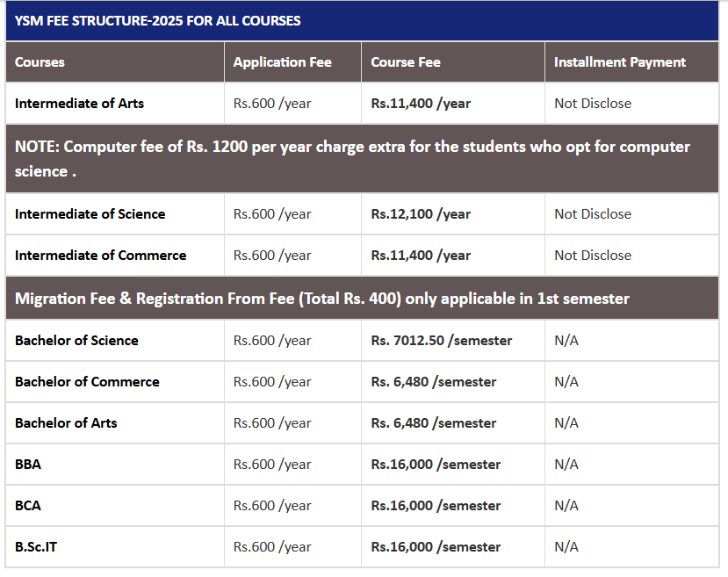Viewport: 728px width, 577px height.
Task: Select the Migration Fee & Registration notice row
Action: [x=322, y=299]
